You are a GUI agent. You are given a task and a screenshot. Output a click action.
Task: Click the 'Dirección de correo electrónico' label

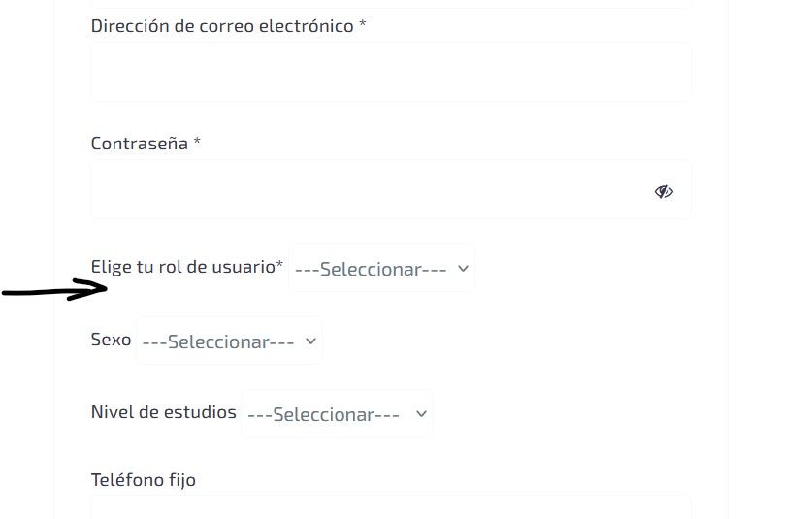(222, 26)
